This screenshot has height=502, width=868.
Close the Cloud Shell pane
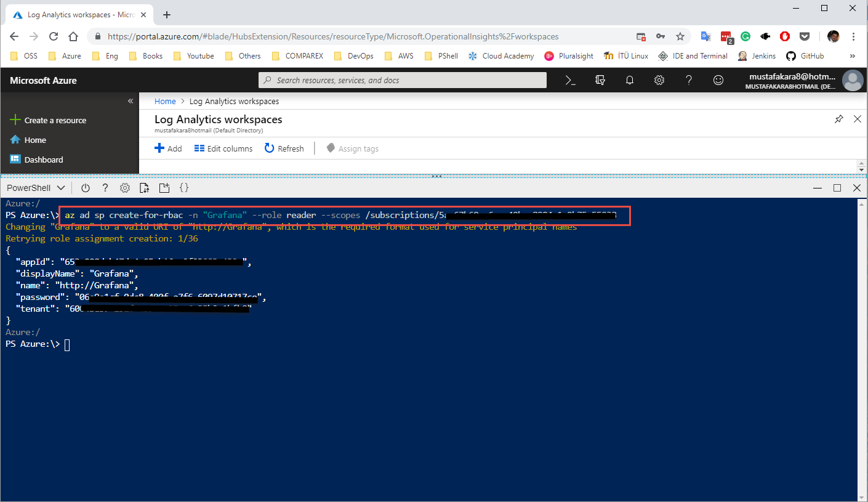857,188
